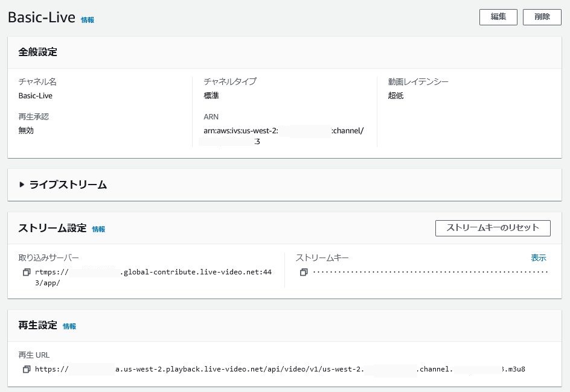Image resolution: width=570 pixels, height=392 pixels.
Task: Open 情報 link in ストリーム設定 header
Action: click(x=98, y=229)
